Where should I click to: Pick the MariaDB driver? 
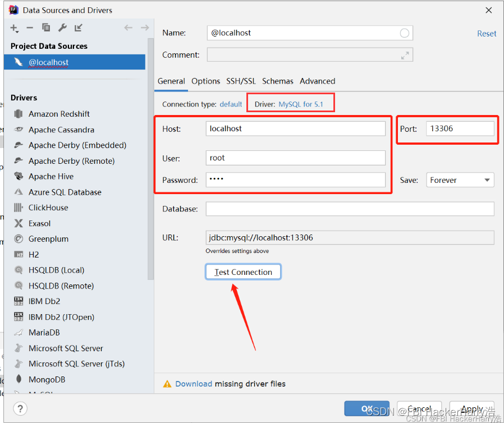[44, 333]
